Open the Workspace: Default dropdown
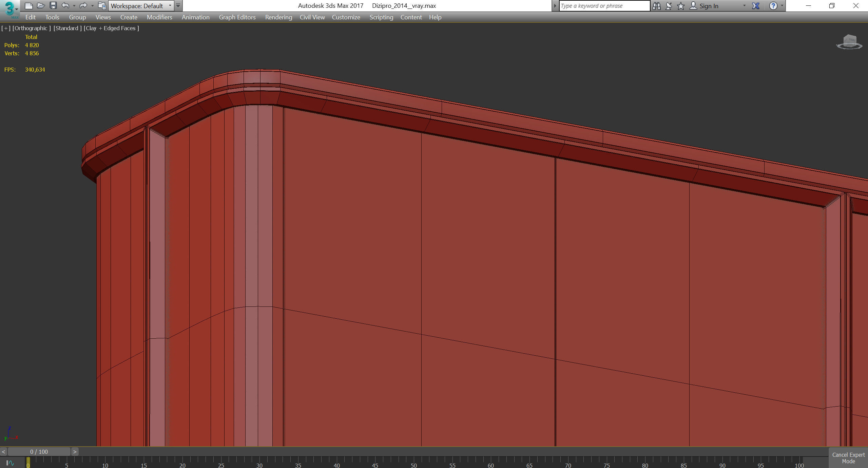The image size is (868, 468). 141,6
